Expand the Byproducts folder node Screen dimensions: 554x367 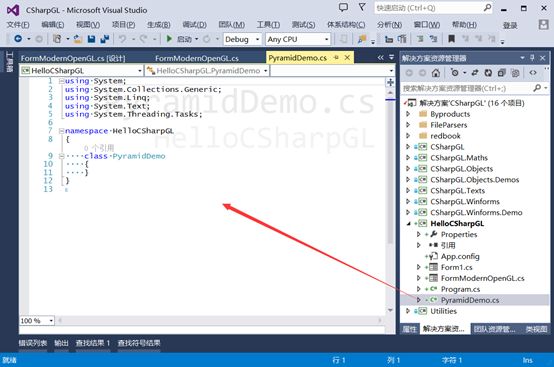click(408, 114)
